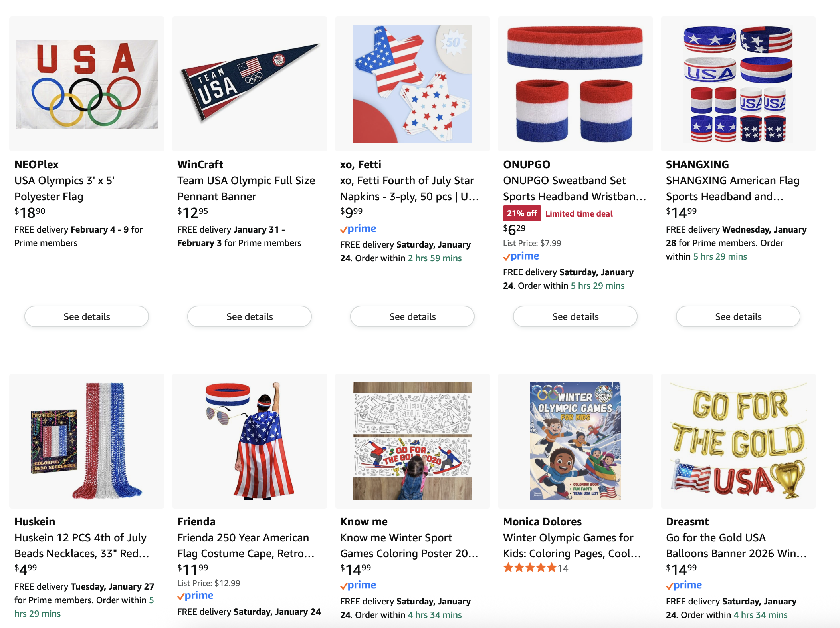Click the Prime badge under xo, Fetti napkins
The height and width of the screenshot is (628, 840).
tap(358, 229)
